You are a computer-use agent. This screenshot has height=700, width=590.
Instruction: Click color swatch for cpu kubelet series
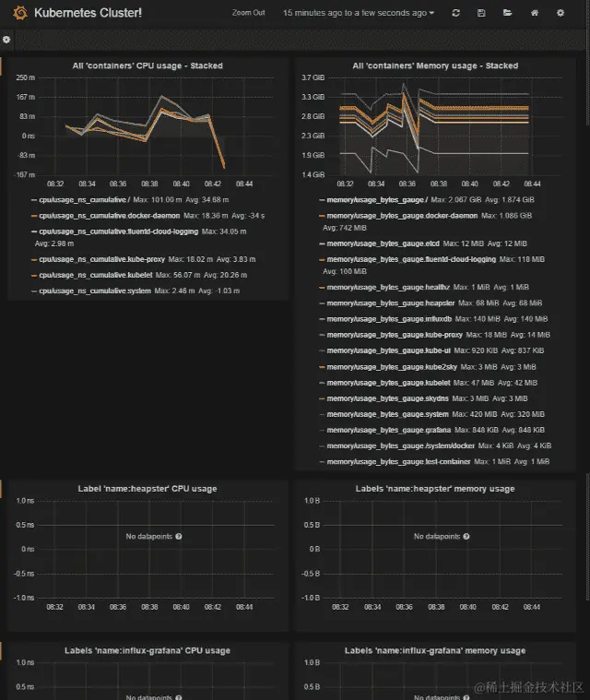[x=34, y=276]
